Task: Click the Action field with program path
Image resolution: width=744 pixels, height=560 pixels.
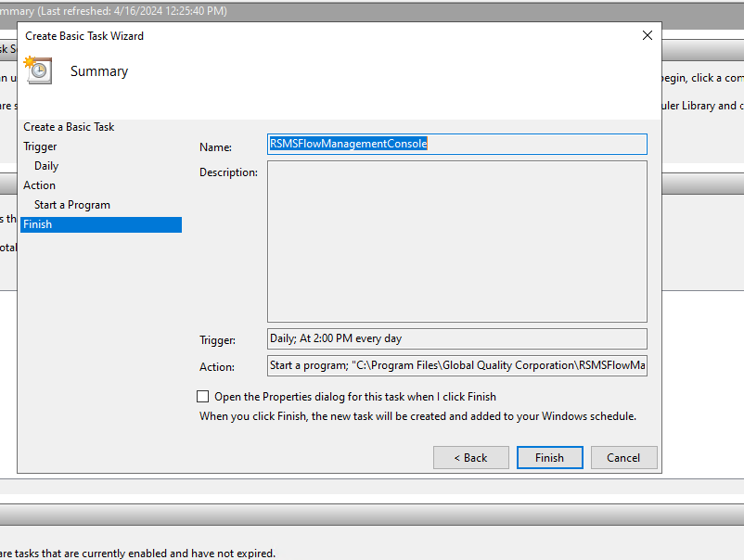Action: pyautogui.click(x=457, y=365)
